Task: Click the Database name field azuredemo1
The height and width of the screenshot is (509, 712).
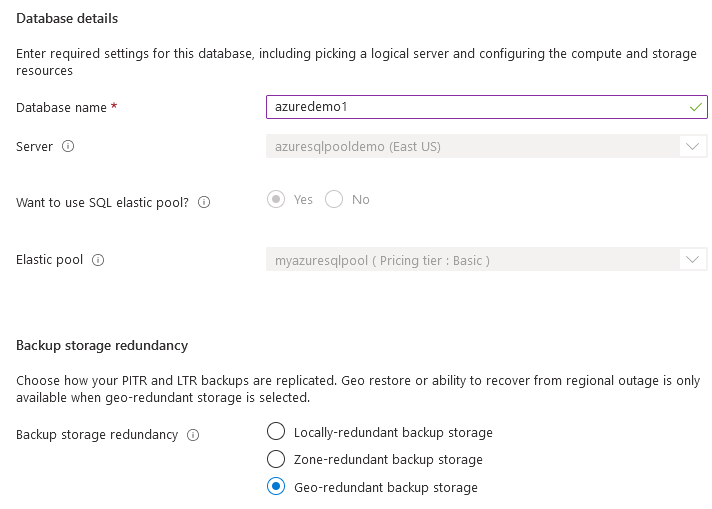Action: (x=486, y=107)
